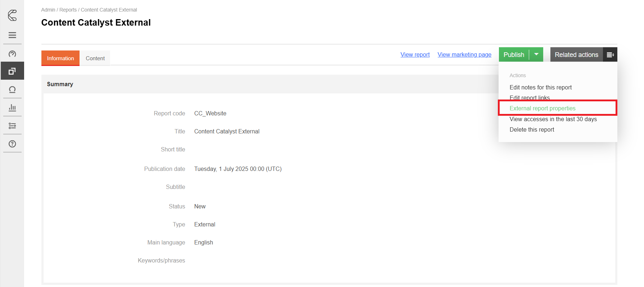644x287 pixels.
Task: Click the Reports breadcrumb
Action: click(x=68, y=10)
